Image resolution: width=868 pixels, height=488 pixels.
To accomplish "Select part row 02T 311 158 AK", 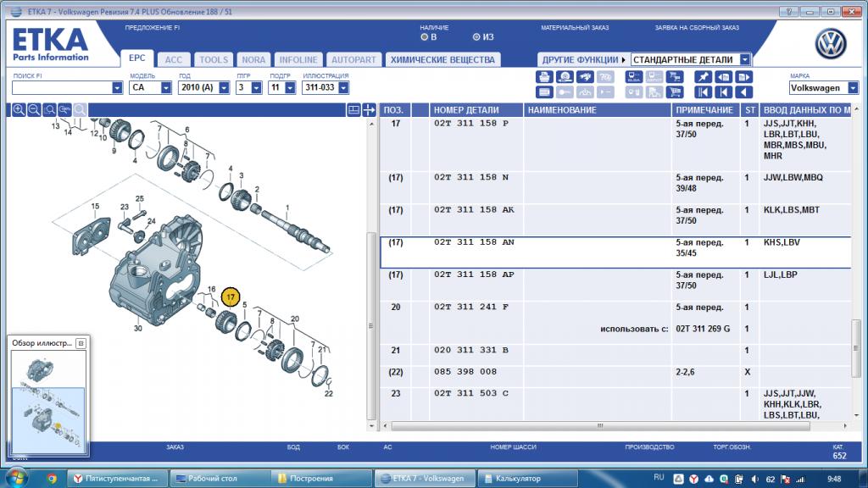I will (615, 220).
